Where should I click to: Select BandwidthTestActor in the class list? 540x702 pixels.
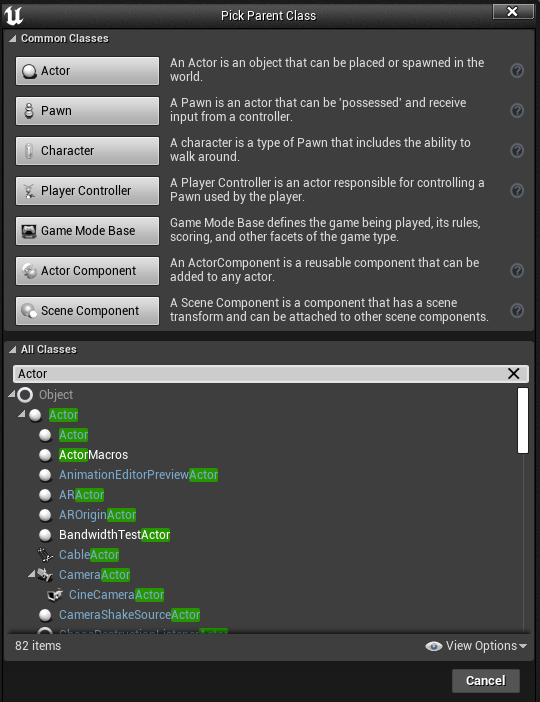[x=114, y=535]
